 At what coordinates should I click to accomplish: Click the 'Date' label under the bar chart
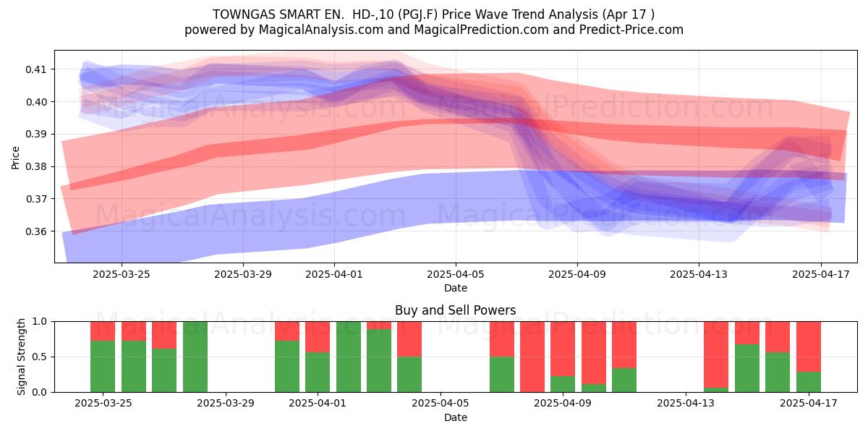(456, 417)
